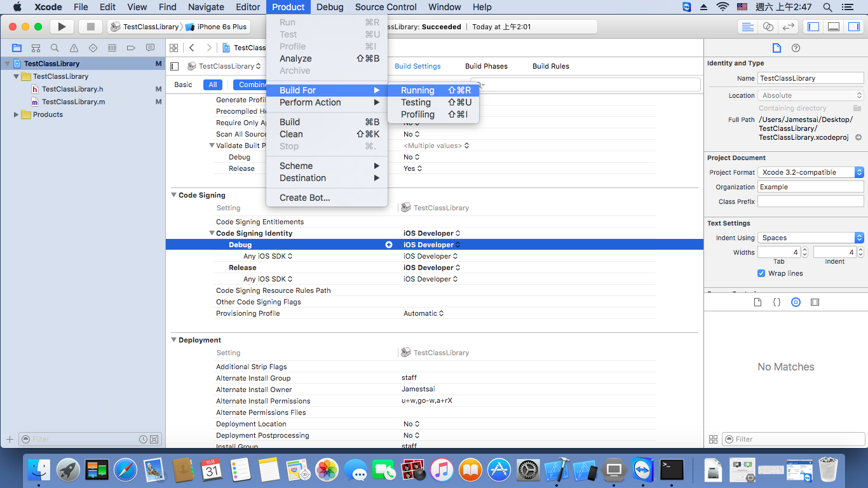Select the Standard editor button
868x488 pixels.
click(748, 27)
